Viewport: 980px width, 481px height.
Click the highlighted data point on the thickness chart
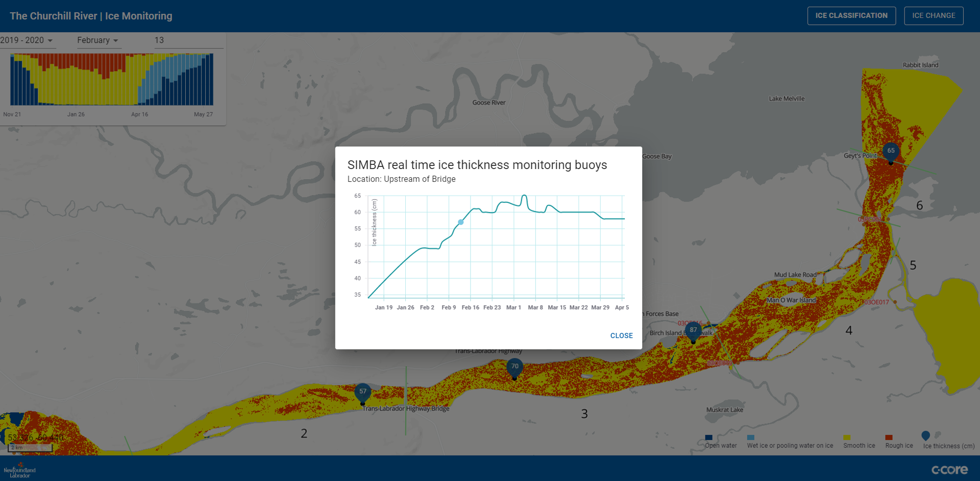[460, 222]
